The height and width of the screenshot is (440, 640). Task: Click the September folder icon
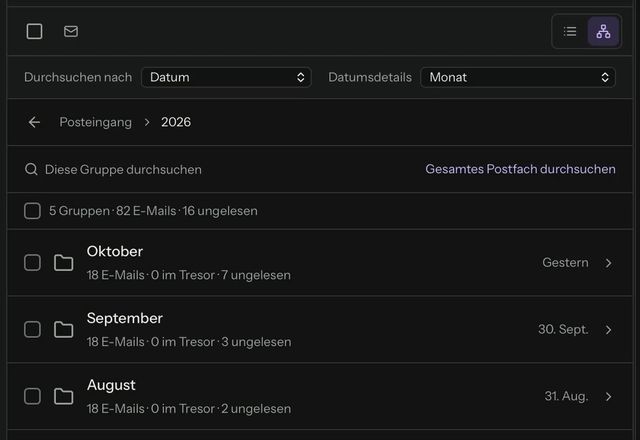[64, 329]
